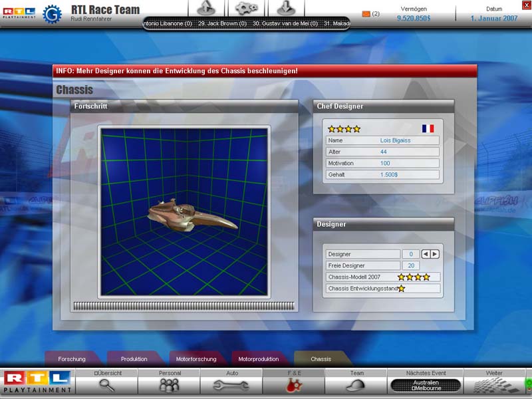Click the Motivation value 100
Viewport: 532px width, 399px height.
tap(385, 163)
